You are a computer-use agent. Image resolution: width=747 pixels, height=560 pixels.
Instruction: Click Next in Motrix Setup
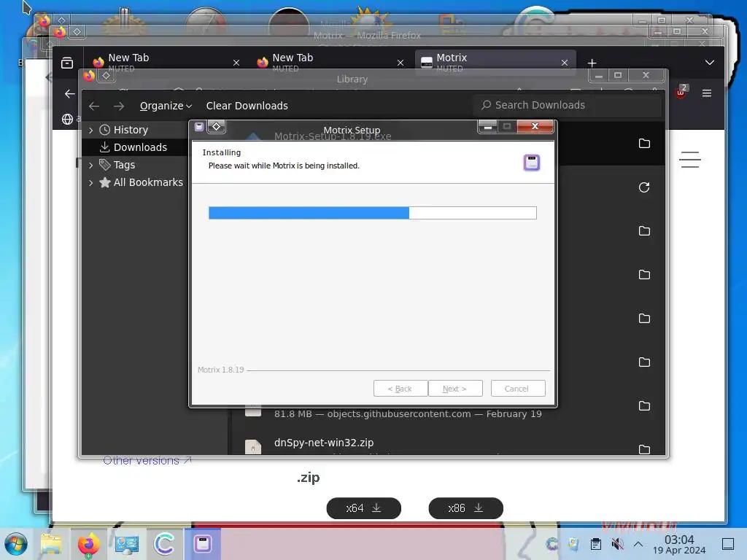pos(455,389)
